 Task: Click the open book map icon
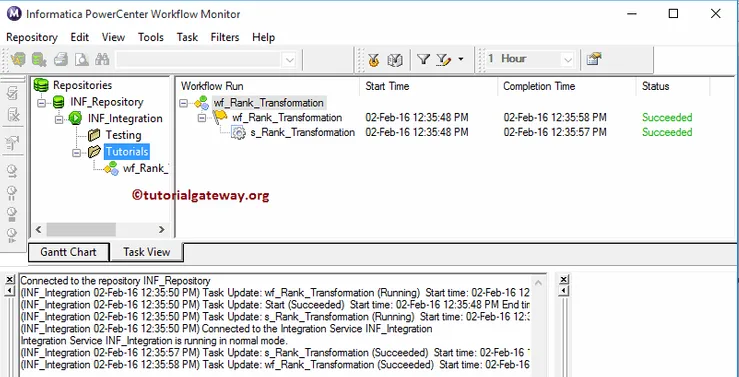[395, 59]
